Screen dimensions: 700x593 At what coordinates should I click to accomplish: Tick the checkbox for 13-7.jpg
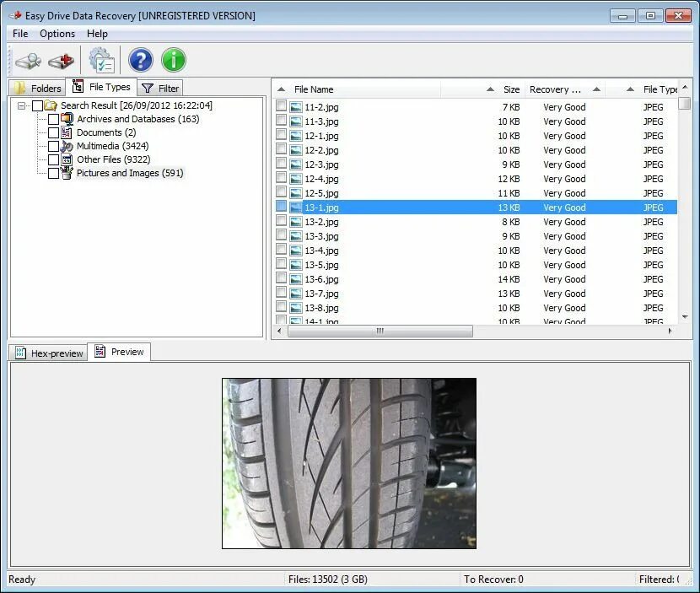[x=281, y=293]
